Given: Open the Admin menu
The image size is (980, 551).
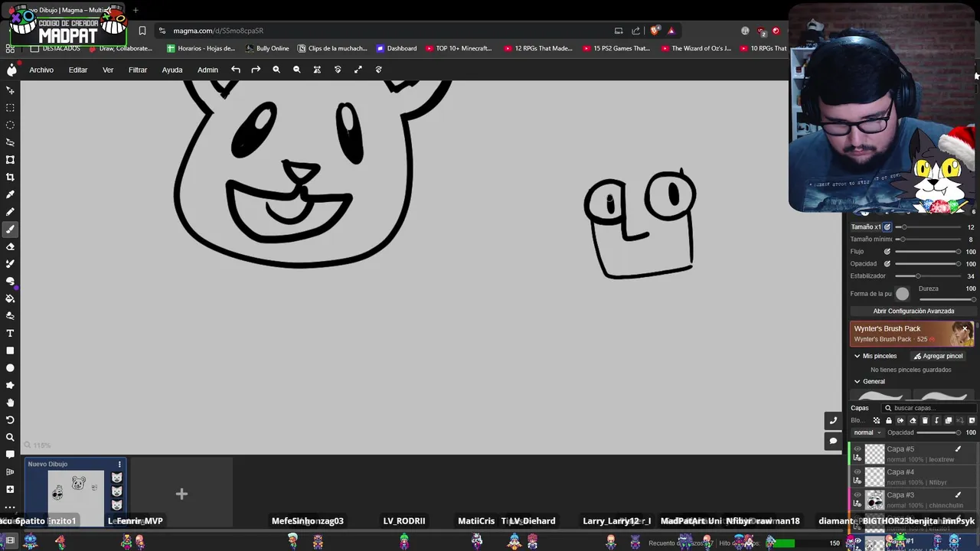Looking at the screenshot, I should click(207, 70).
